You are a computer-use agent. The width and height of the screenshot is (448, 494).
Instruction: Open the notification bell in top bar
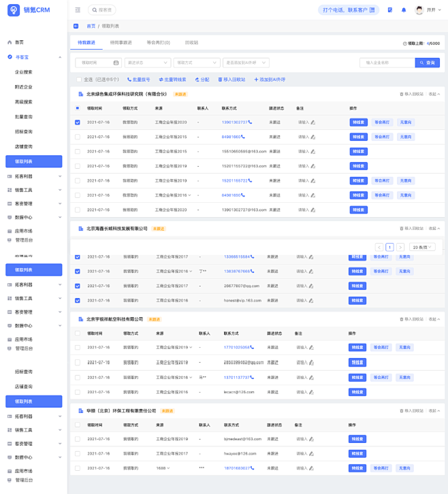(403, 10)
